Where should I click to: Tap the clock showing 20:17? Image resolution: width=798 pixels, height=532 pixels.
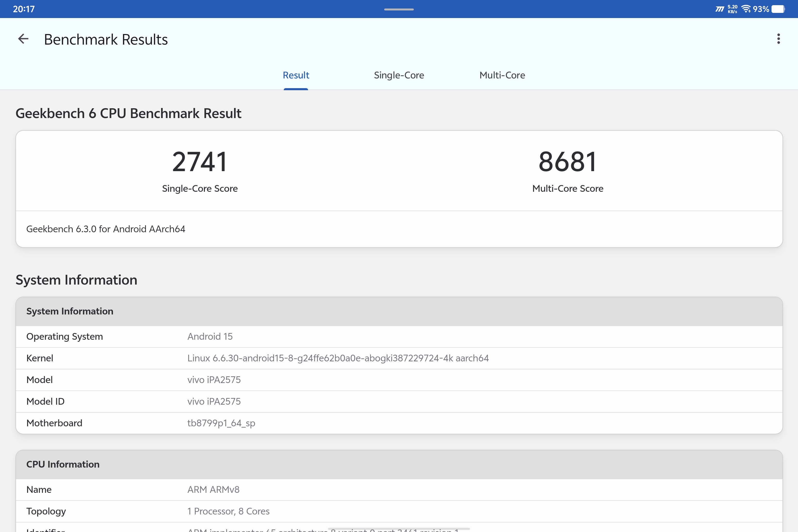pos(24,9)
